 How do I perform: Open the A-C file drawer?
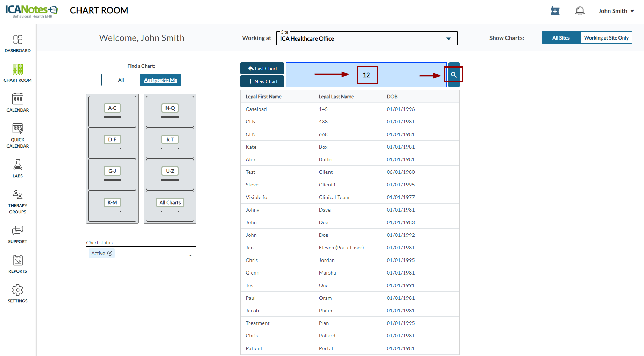click(x=112, y=111)
